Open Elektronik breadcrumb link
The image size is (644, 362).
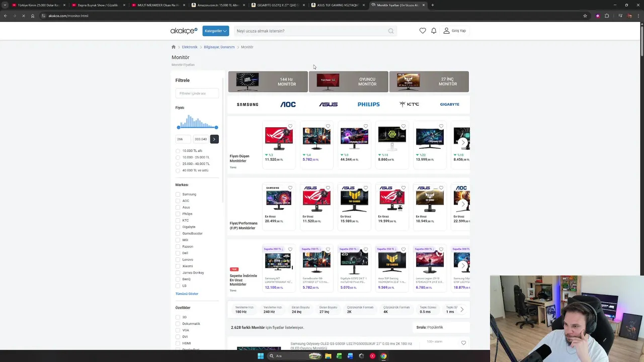pos(190,47)
